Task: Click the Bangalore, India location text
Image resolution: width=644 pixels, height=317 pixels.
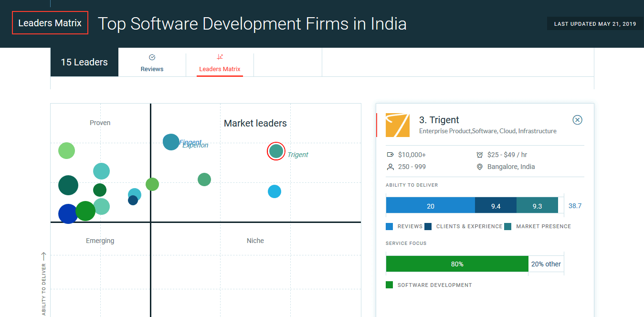Action: [511, 167]
